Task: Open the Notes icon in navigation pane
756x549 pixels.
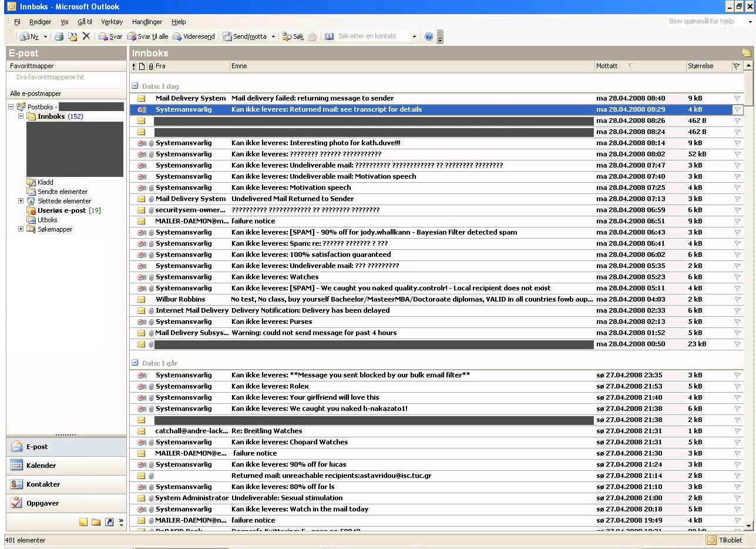Action: pos(83,522)
